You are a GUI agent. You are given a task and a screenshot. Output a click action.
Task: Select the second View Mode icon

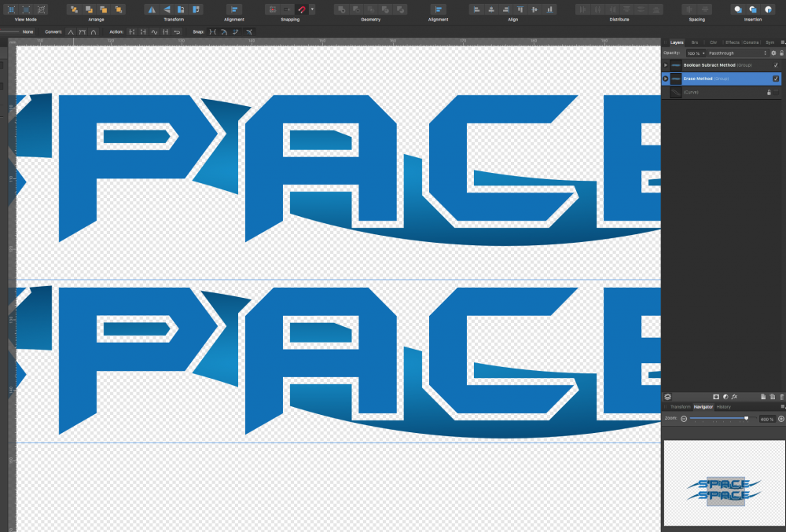click(x=26, y=9)
